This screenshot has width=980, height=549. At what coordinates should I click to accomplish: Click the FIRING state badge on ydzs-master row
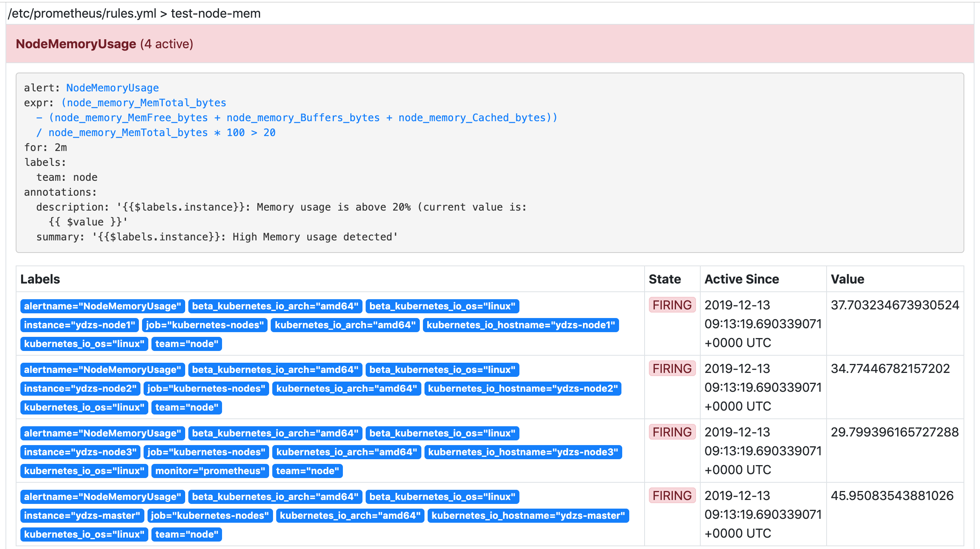(x=672, y=495)
